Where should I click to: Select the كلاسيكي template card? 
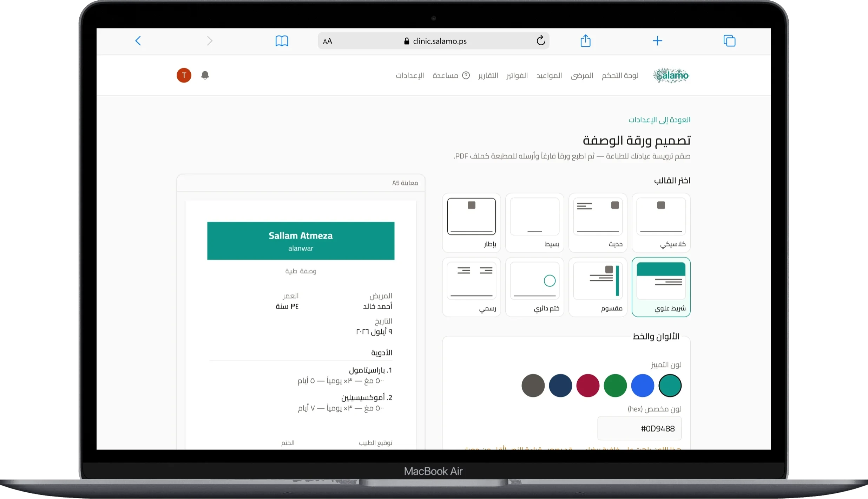[x=661, y=222]
